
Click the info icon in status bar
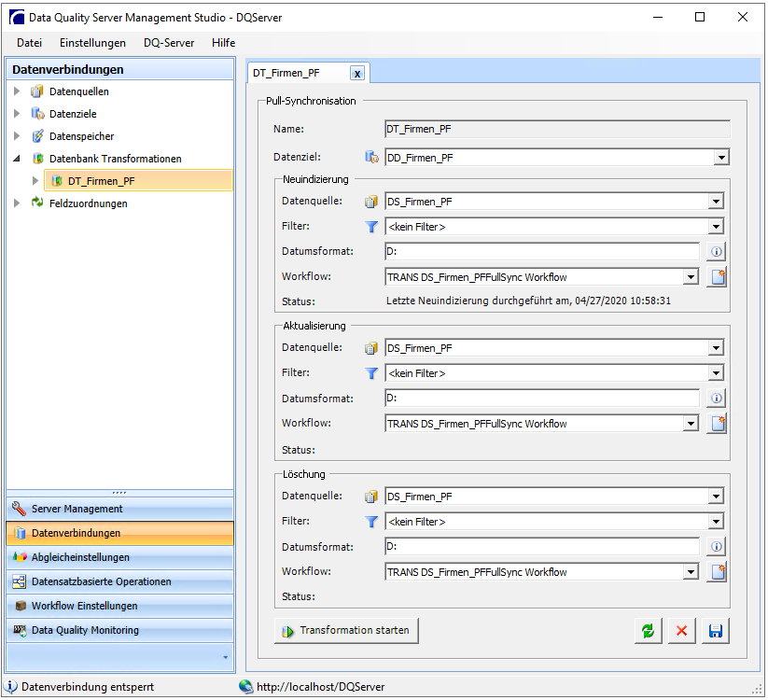11,687
